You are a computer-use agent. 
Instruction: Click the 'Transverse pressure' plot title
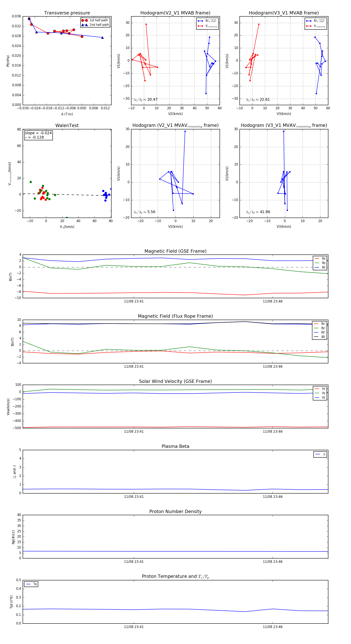pyautogui.click(x=67, y=13)
